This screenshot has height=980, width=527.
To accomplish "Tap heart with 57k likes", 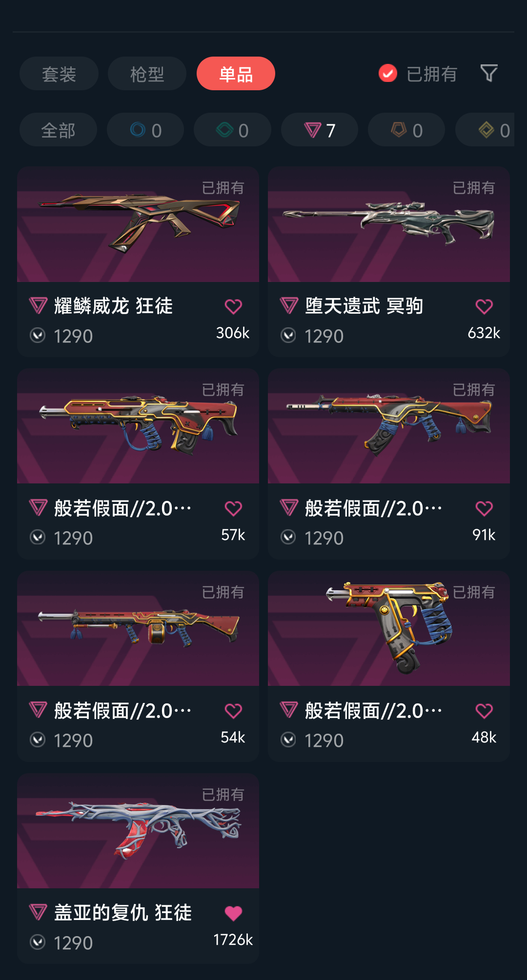I will coord(233,508).
